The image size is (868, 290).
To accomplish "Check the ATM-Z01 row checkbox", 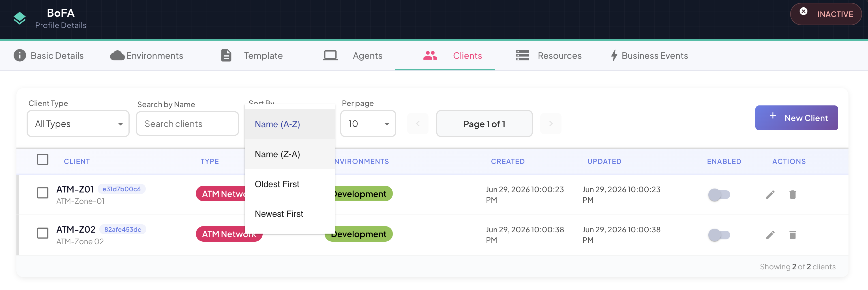I will point(42,193).
